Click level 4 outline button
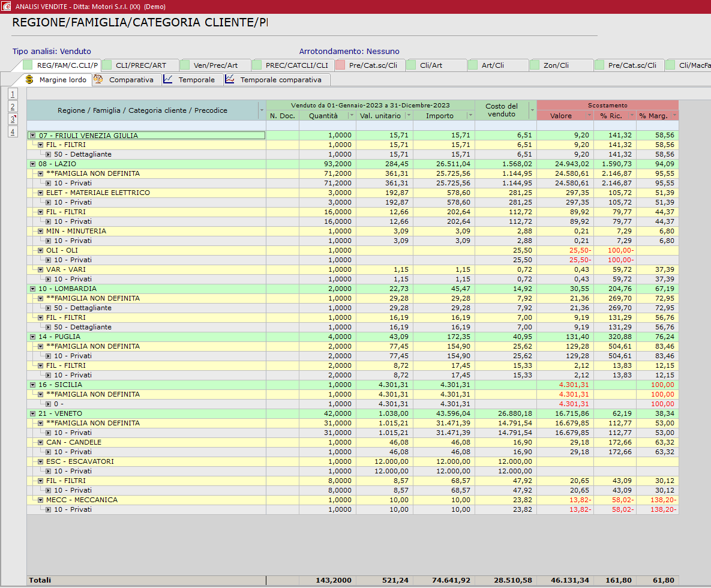Screen dimensions: 711x588 pyautogui.click(x=13, y=131)
